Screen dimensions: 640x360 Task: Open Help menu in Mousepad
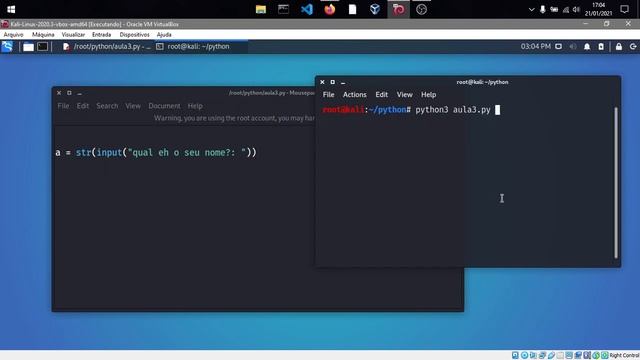point(195,106)
